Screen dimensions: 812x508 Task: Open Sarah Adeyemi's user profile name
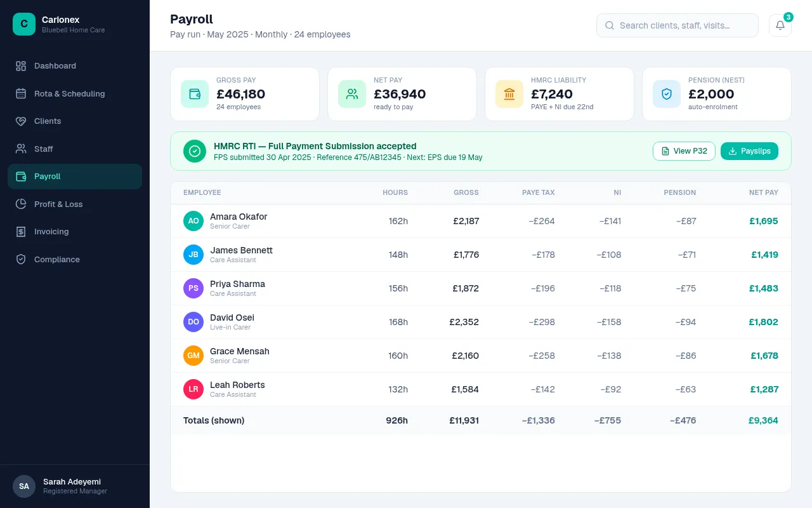tap(72, 481)
